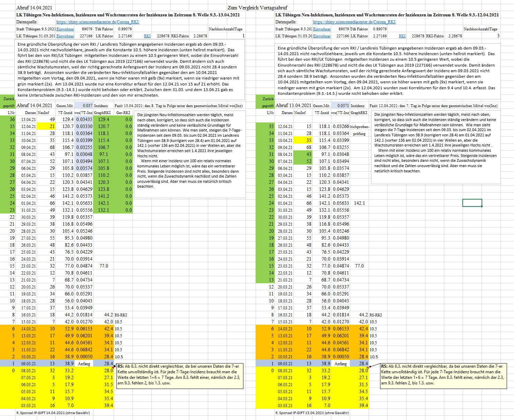The image size is (514, 420).
Task: Select the 'Abruf 13.04.2021' header cell
Action: (293, 105)
